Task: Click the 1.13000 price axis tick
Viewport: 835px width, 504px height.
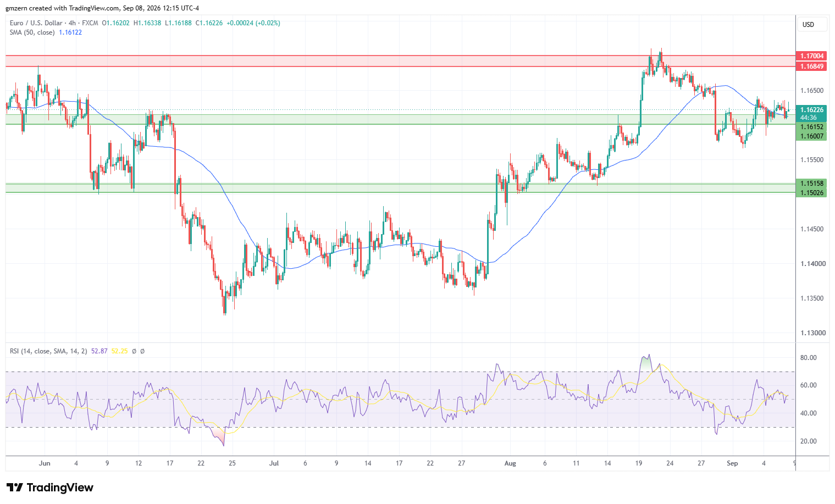Action: pos(812,333)
